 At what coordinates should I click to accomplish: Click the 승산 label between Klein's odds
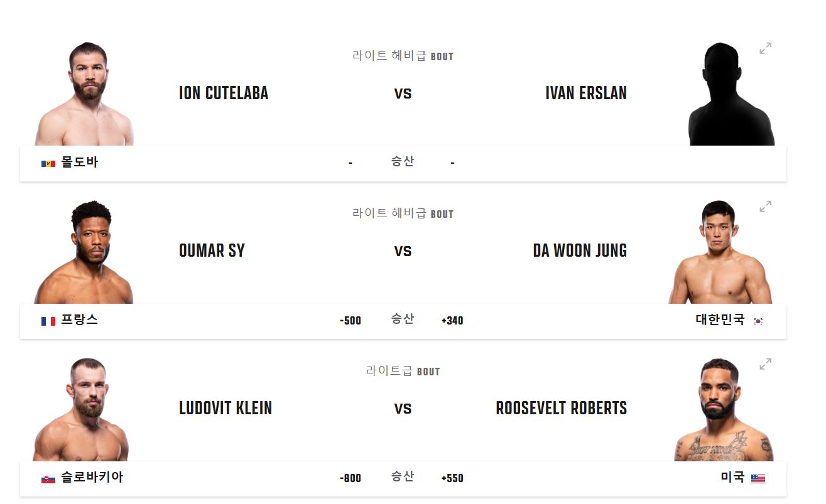pos(403,477)
